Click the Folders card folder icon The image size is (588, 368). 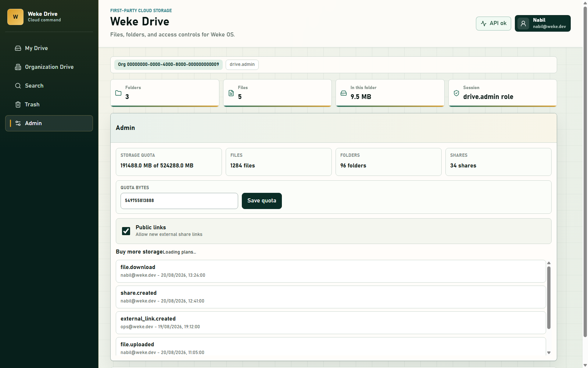[x=118, y=93]
